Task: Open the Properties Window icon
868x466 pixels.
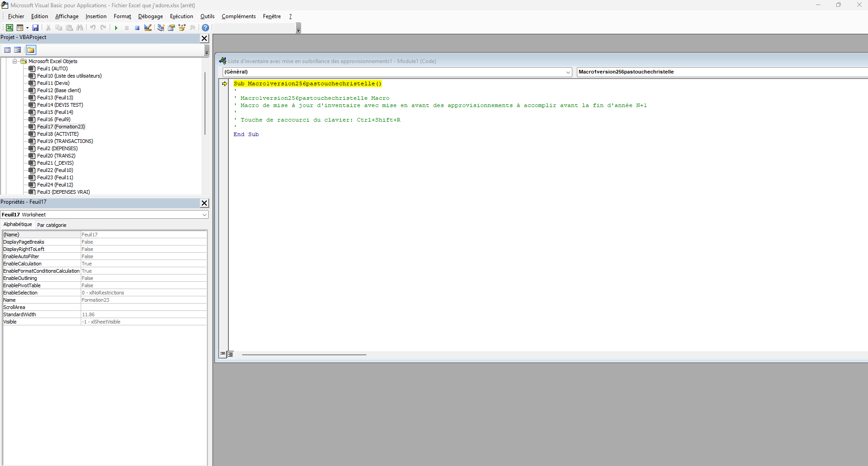Action: click(x=171, y=27)
